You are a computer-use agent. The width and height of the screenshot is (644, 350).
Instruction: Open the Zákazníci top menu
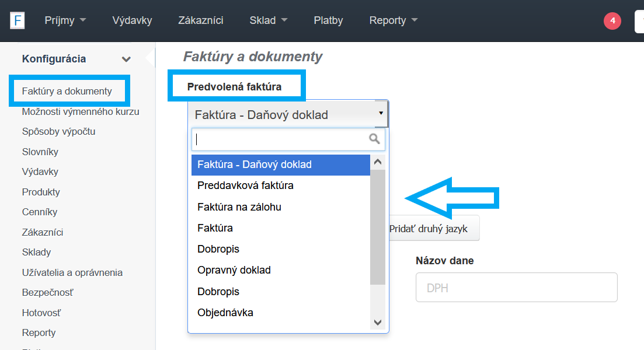pyautogui.click(x=201, y=20)
